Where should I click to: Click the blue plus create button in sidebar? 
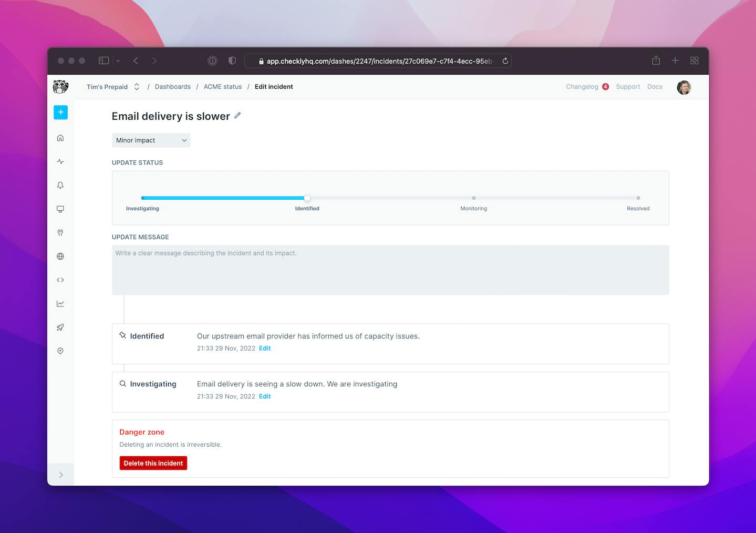pos(60,112)
